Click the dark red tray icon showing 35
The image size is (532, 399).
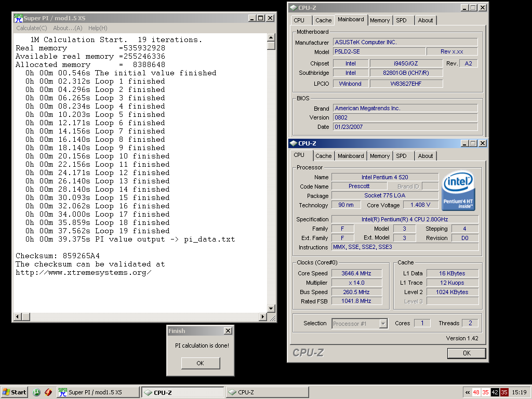click(504, 393)
